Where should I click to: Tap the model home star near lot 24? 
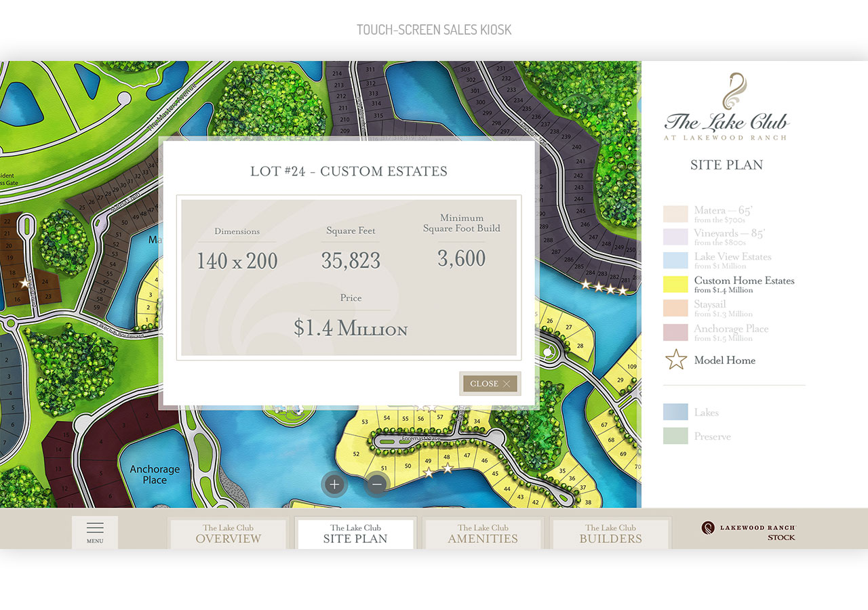[x=25, y=283]
